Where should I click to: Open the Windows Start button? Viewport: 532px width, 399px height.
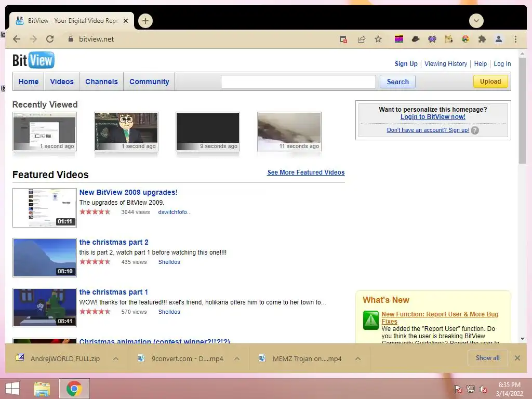pyautogui.click(x=12, y=389)
